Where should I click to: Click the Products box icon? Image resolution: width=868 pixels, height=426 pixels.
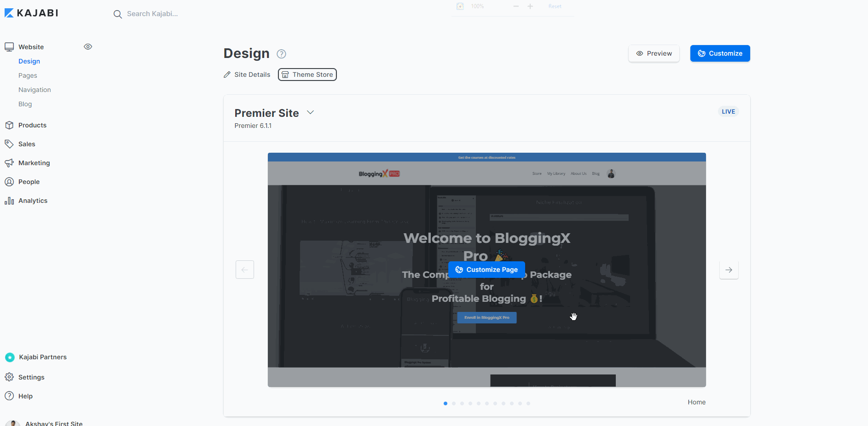pyautogui.click(x=9, y=125)
